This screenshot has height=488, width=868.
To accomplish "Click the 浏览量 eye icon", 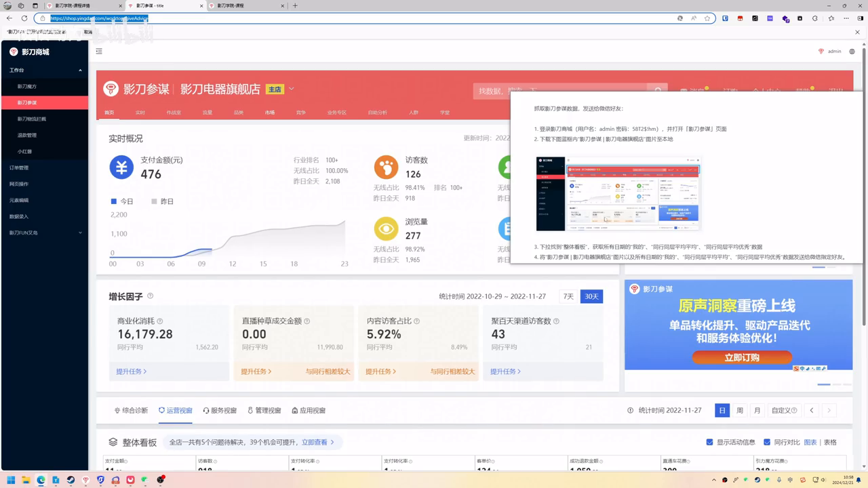I will pos(387,228).
